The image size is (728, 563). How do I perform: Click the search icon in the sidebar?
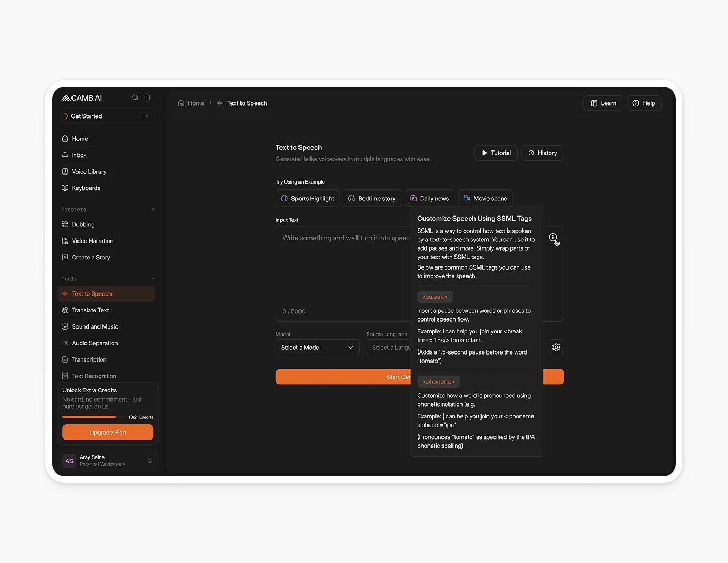pyautogui.click(x=135, y=97)
